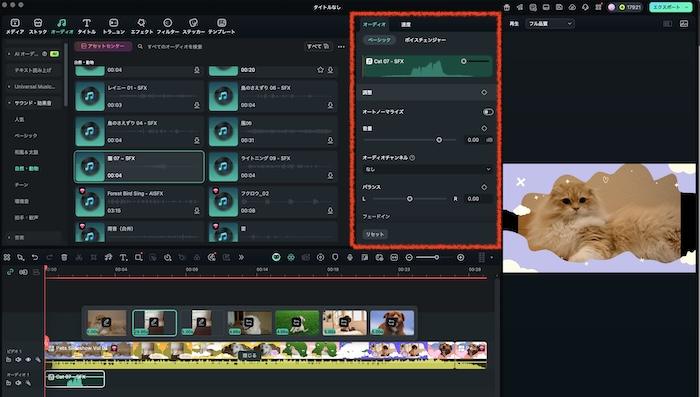Add keyframe diamond beside バランス

(484, 187)
